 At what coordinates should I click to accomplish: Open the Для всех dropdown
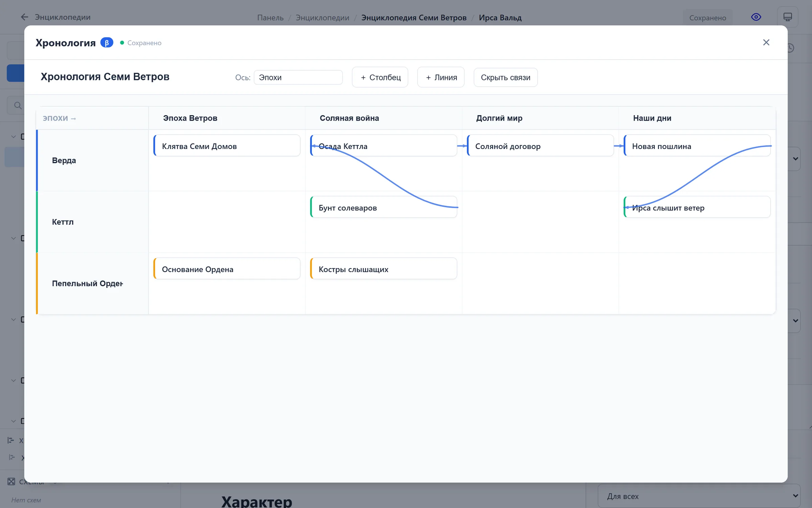[699, 496]
